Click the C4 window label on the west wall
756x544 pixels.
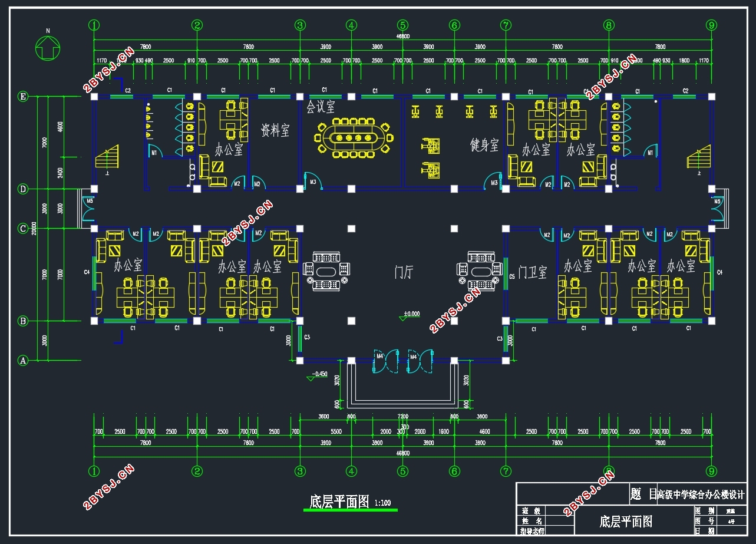[x=87, y=272]
